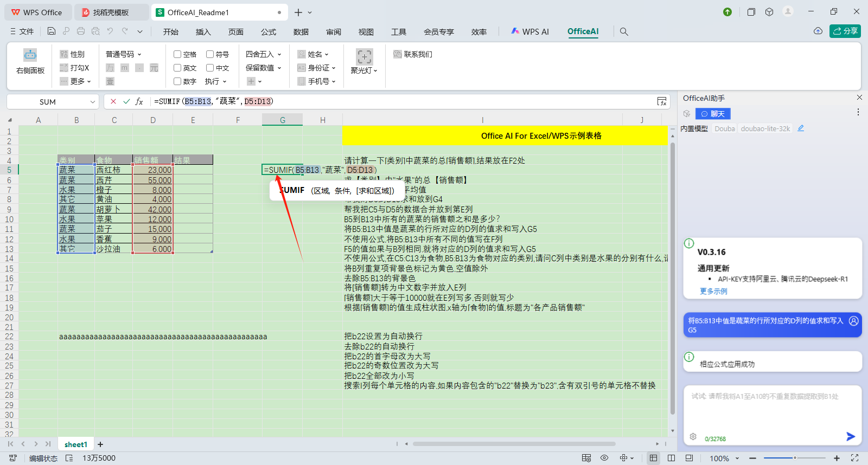Switch to the 公式 ribbon tab
Image resolution: width=868 pixels, height=465 pixels.
[x=269, y=32]
